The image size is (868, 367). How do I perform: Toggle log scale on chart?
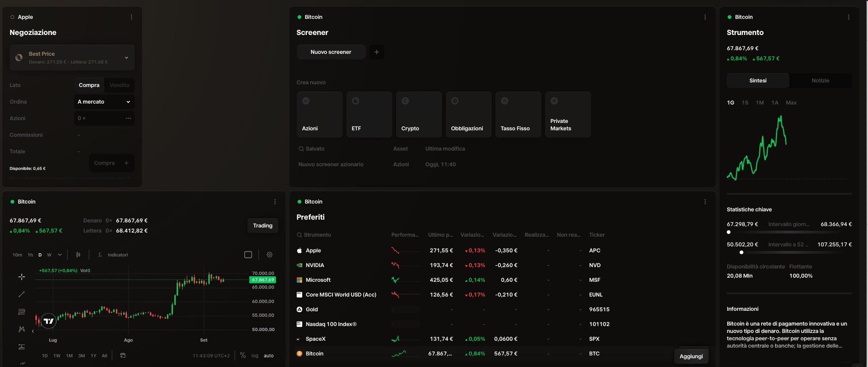[x=255, y=355]
